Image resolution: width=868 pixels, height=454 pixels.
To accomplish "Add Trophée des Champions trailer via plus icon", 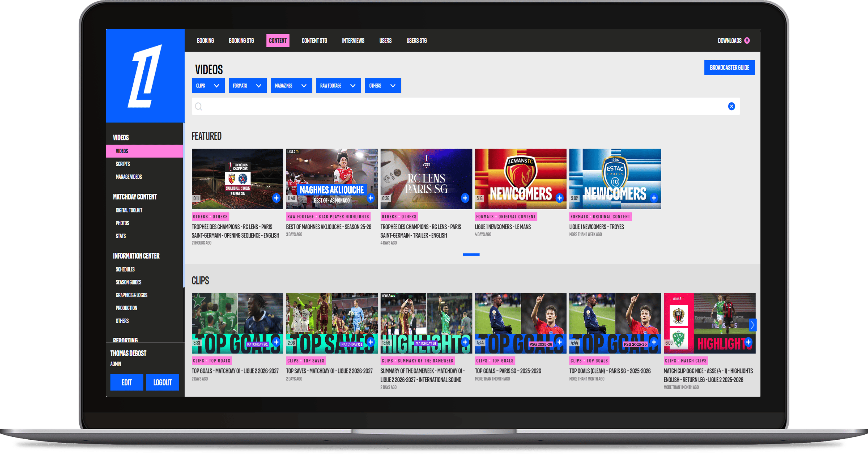I will coord(465,198).
